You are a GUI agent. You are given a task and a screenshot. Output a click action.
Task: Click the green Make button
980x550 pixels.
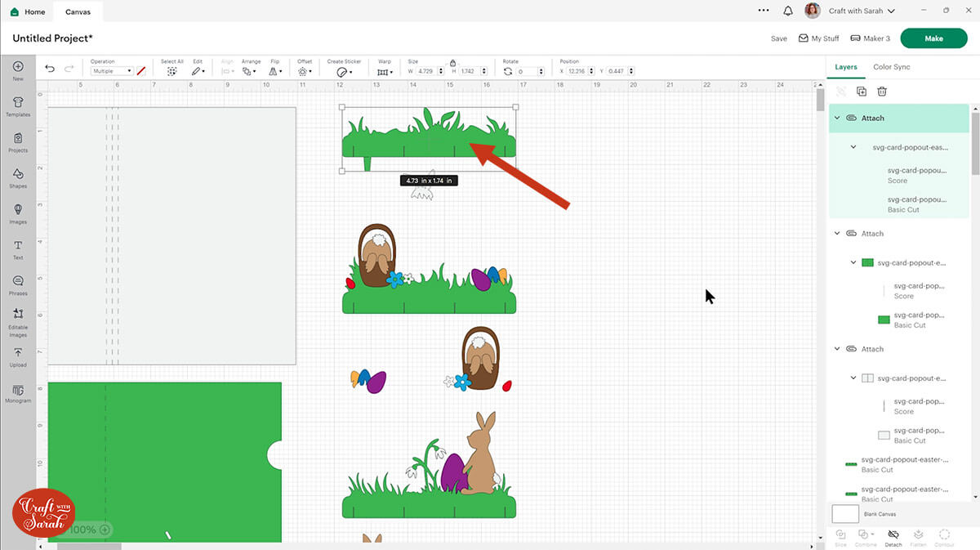933,38
